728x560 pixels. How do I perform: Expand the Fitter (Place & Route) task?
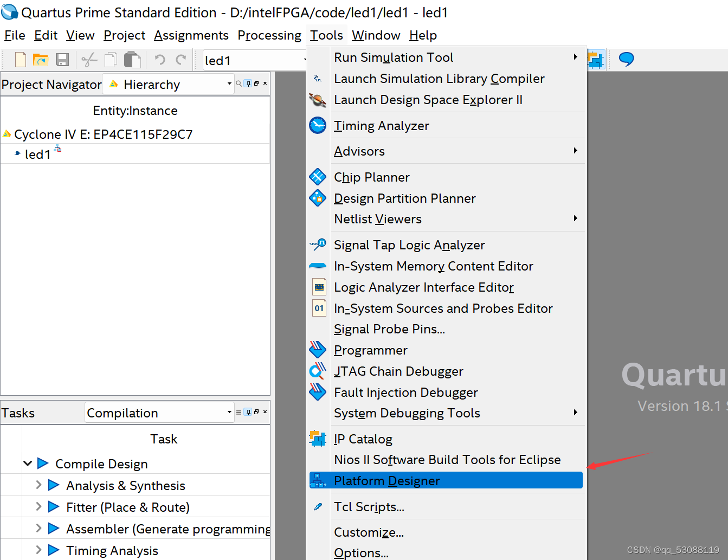(38, 507)
